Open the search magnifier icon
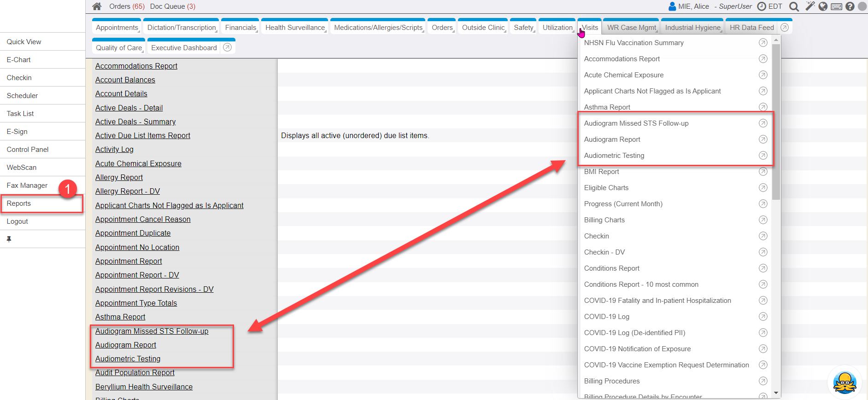 click(794, 6)
